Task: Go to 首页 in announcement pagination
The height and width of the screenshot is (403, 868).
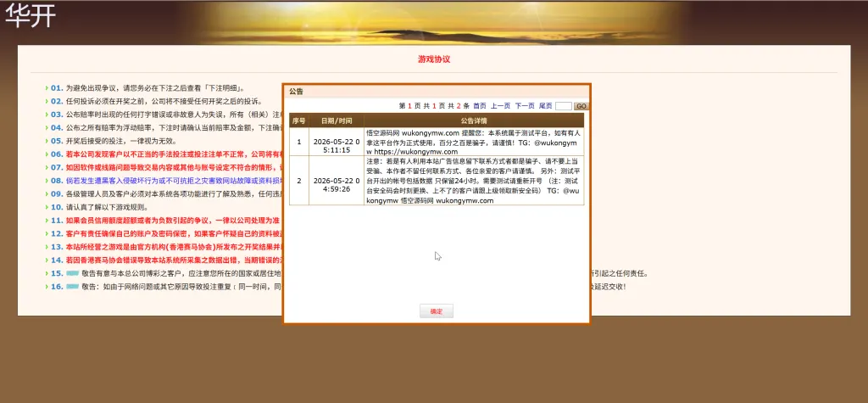Action: [480, 106]
